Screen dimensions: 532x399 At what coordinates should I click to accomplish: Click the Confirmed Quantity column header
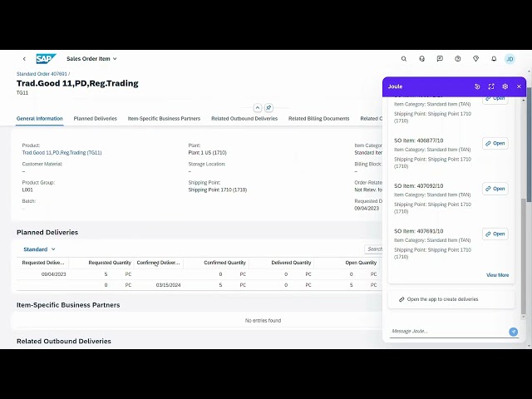(224, 263)
